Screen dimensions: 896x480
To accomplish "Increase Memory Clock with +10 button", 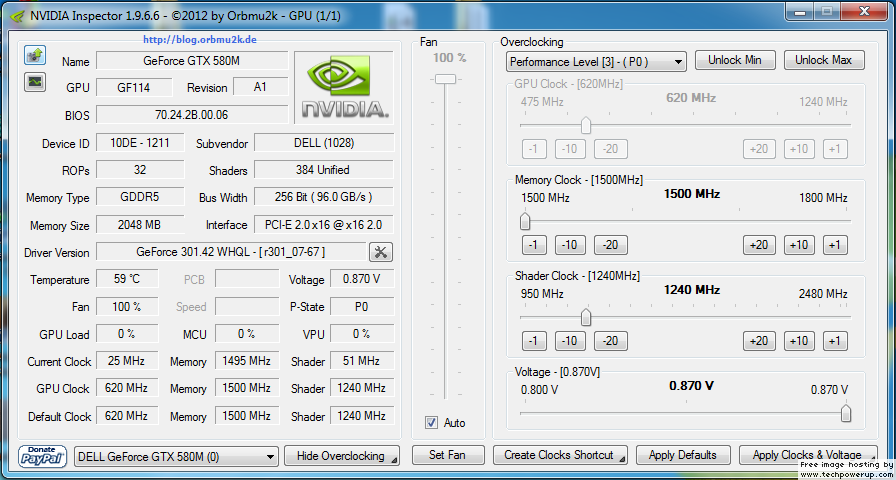I will pos(799,245).
